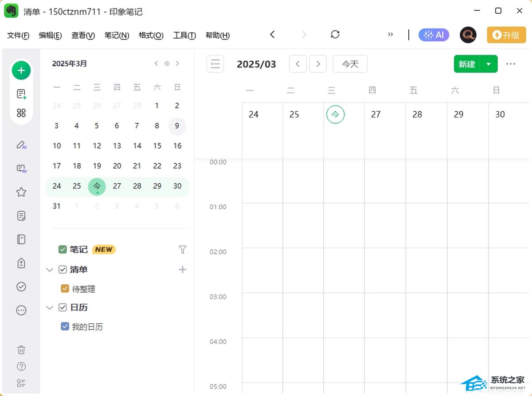The height and width of the screenshot is (396, 532).
Task: Uncheck the 我的日历 checkbox
Action: 65,327
